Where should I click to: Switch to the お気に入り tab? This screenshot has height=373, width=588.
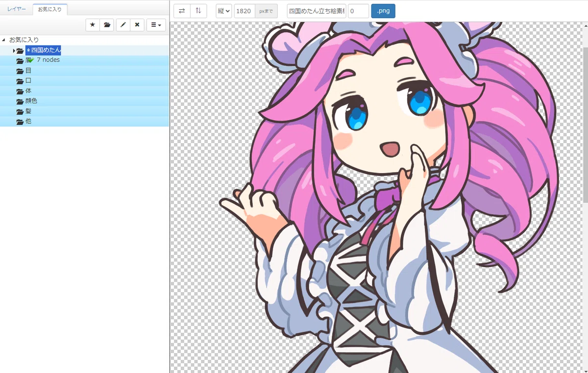coord(50,9)
